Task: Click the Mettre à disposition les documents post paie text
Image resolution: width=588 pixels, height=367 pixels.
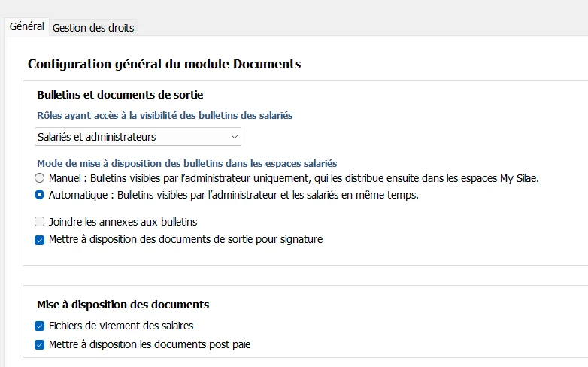Action: [x=150, y=345]
